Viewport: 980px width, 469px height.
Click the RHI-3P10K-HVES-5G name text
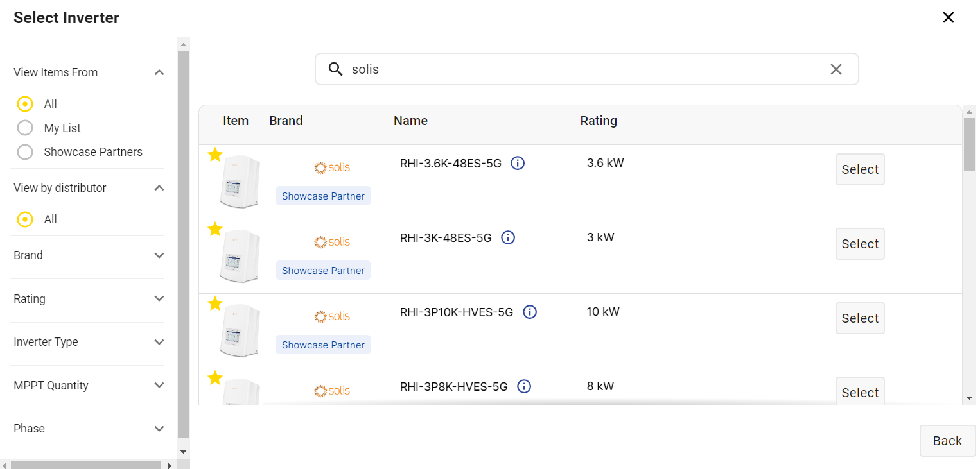[x=457, y=312]
